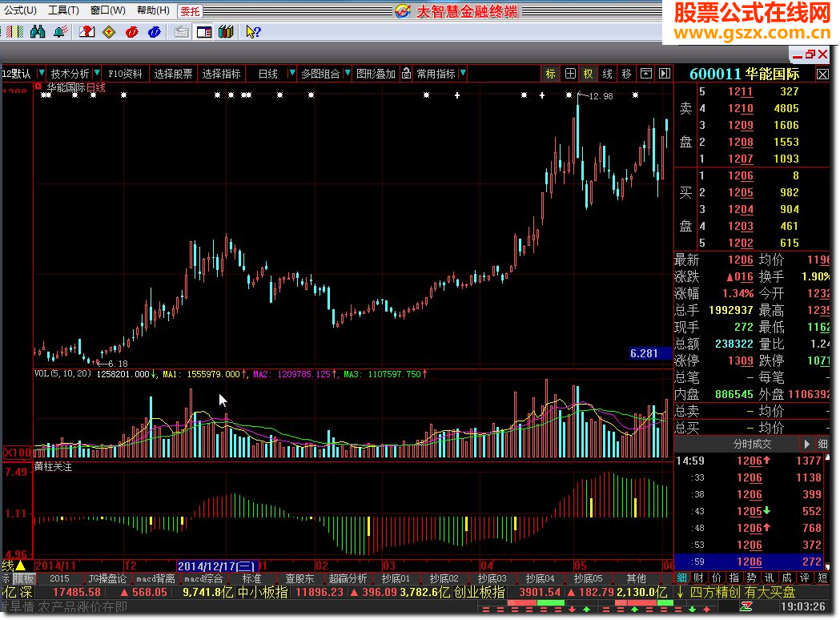Expand the 12默认 dropdown arrow
The width and height of the screenshot is (840, 620).
[42, 72]
